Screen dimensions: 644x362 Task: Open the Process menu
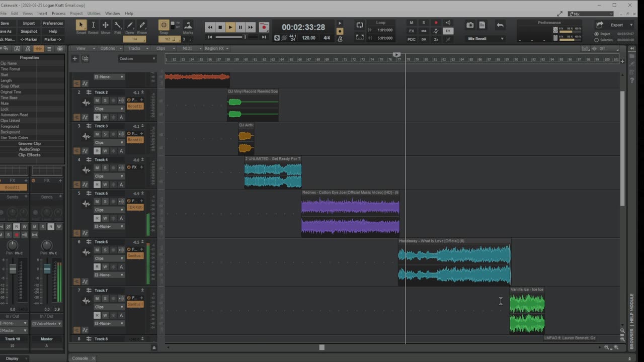pos(58,13)
